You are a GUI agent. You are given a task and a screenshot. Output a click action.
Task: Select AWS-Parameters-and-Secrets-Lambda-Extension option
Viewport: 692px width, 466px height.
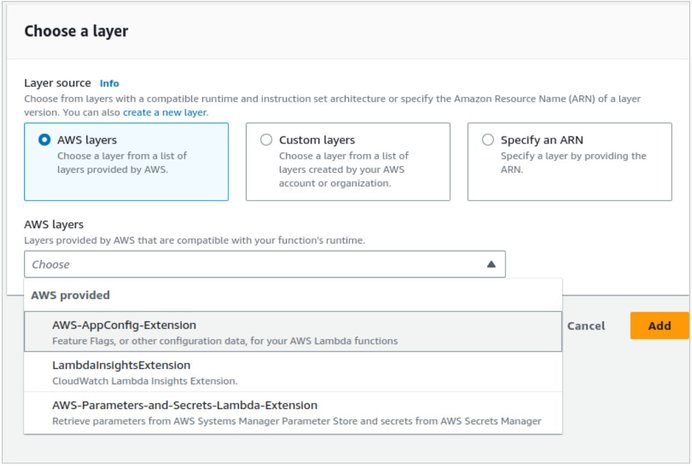[293, 412]
